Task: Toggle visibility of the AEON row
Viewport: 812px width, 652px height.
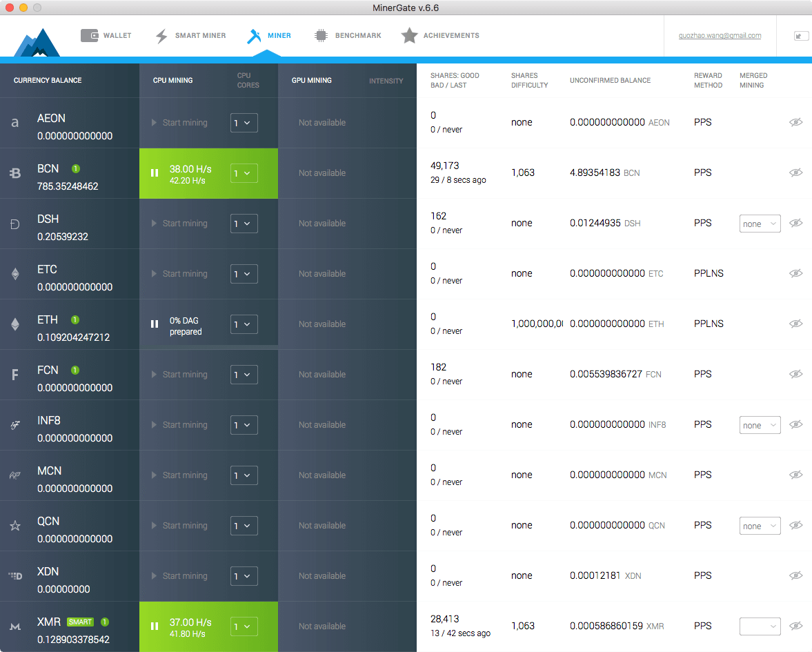Action: coord(795,122)
